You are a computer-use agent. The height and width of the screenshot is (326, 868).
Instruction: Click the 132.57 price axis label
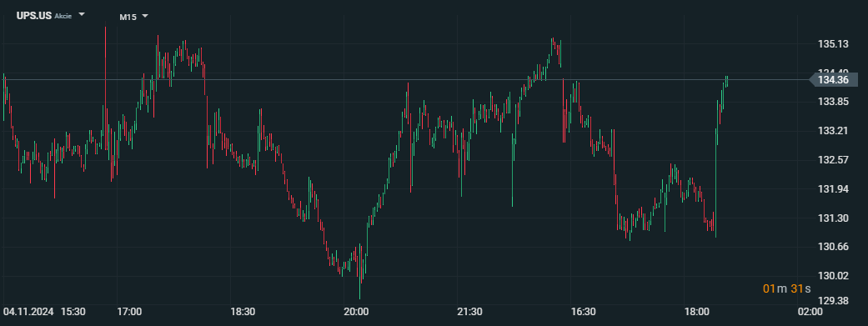click(x=833, y=160)
